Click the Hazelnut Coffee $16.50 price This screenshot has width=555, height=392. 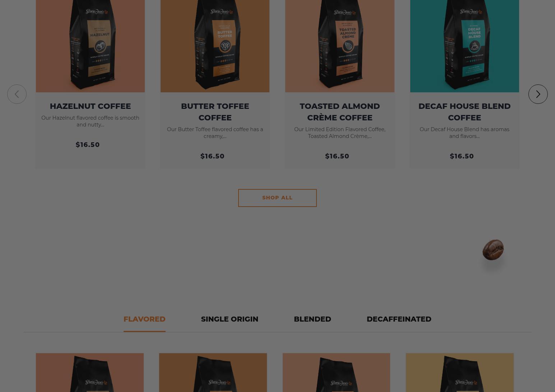tap(88, 145)
